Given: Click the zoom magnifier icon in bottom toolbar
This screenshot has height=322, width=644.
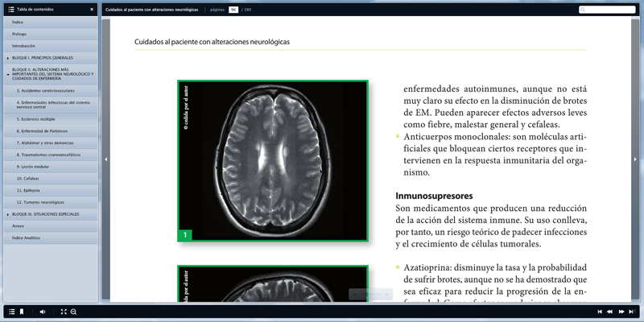Looking at the screenshot, I should tap(73, 312).
